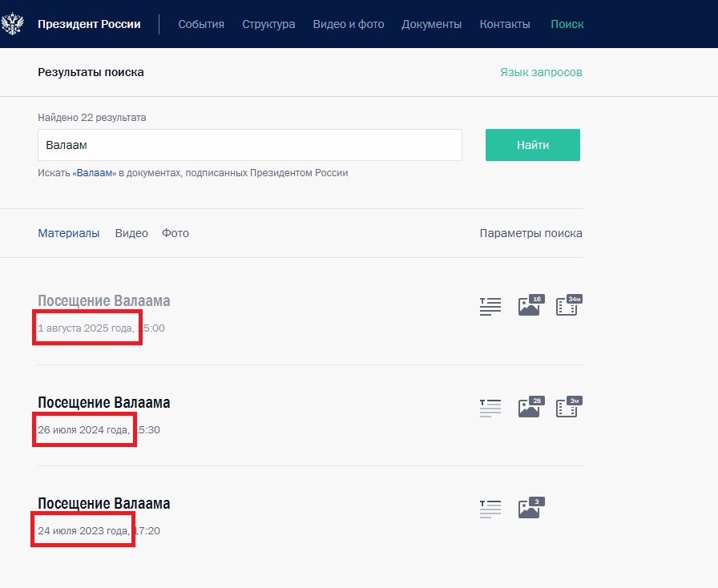Open video icon for 26 июля 2024 result

click(567, 407)
